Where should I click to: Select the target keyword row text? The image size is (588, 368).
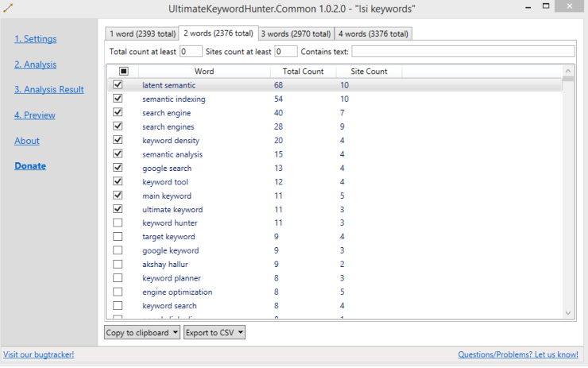[168, 237]
